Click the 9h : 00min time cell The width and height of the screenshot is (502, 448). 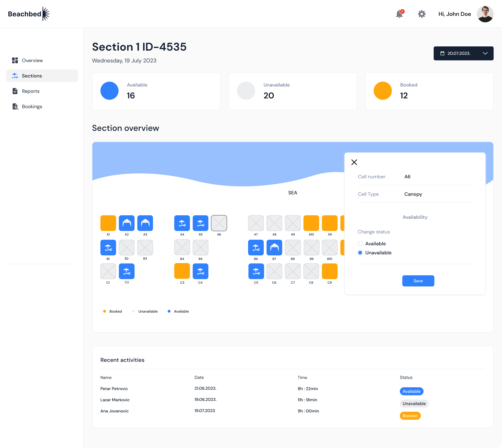point(308,411)
